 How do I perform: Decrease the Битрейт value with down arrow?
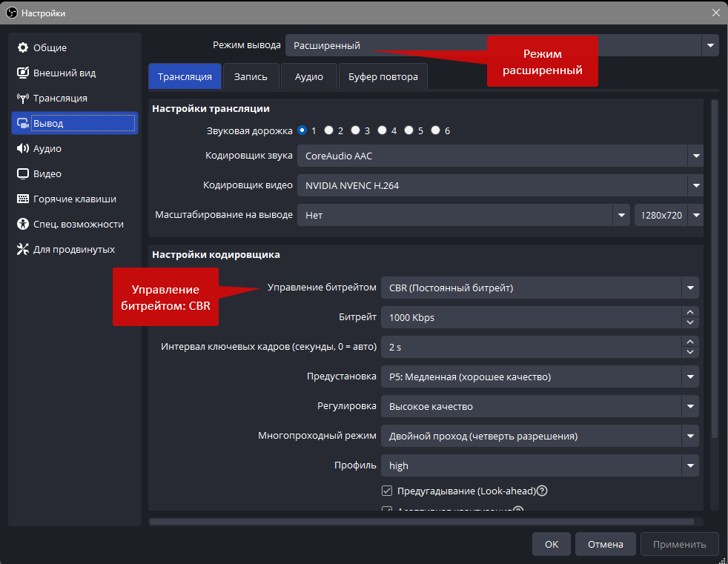pos(690,322)
